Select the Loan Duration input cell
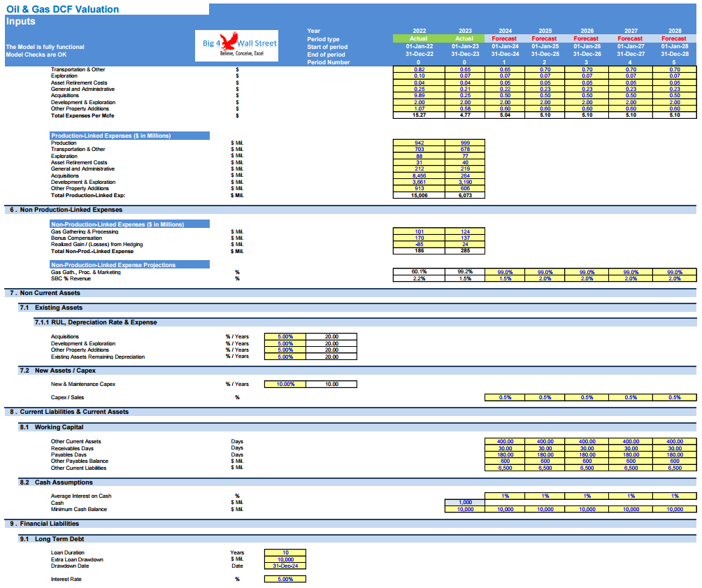 (x=285, y=552)
